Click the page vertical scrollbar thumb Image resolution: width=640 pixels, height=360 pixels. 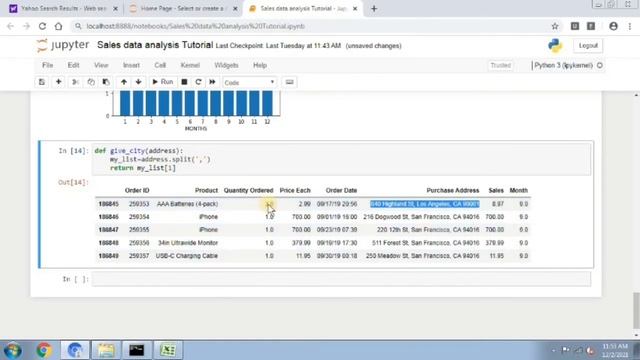[636, 310]
